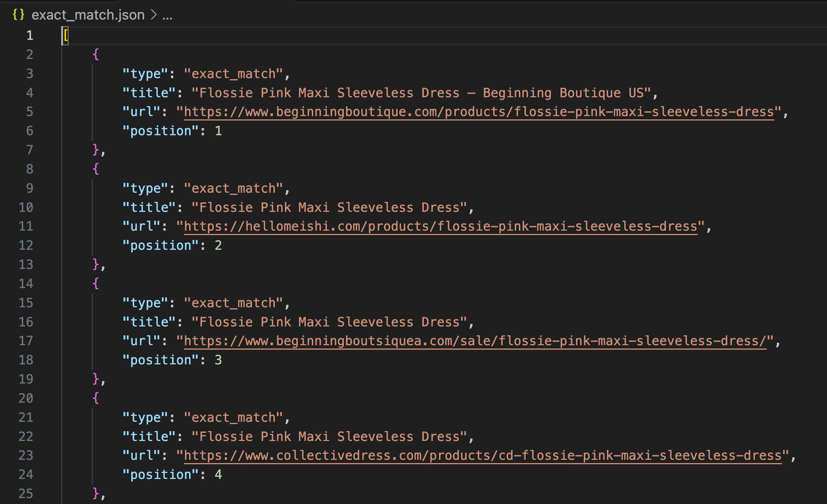The image size is (827, 504).
Task: Click the "position" key on line 18
Action: point(161,360)
